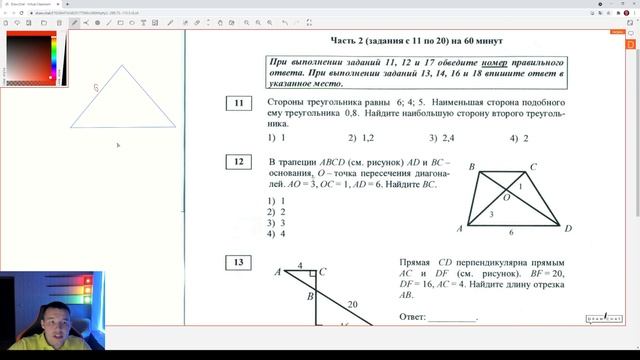Click answer option "1) 1" in task 12
This screenshot has height=360, width=640.
(x=276, y=201)
